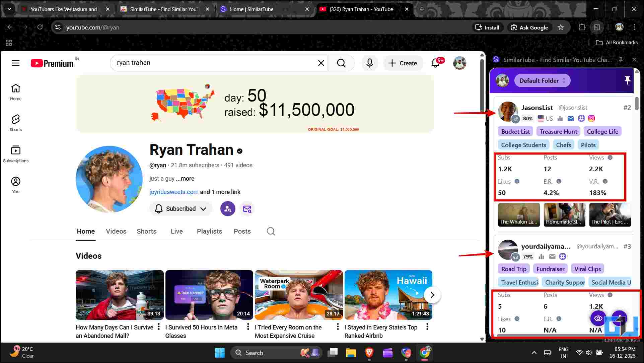Start voice search with microphone icon

pyautogui.click(x=369, y=63)
